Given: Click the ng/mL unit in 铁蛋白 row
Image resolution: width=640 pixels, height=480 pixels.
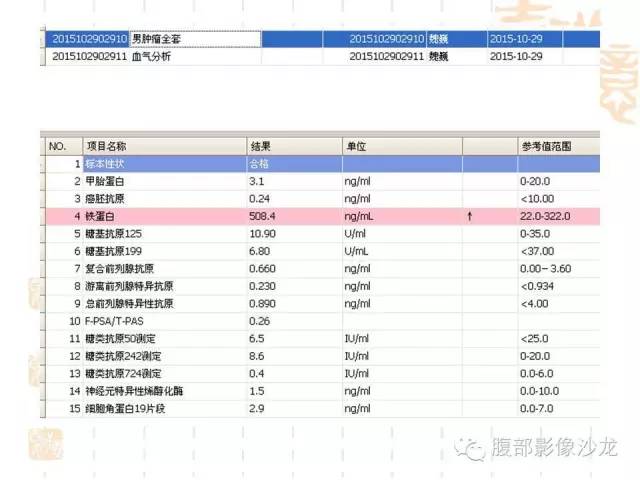Looking at the screenshot, I should point(359,216).
